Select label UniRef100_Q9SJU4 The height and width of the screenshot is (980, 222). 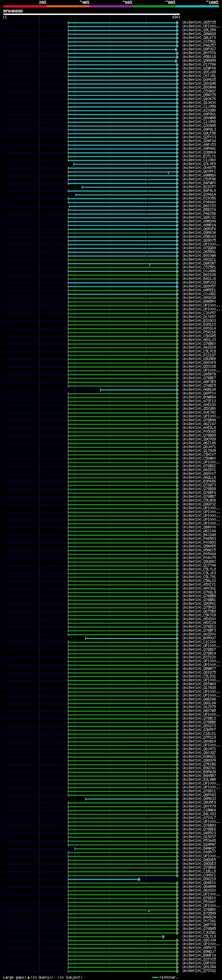[x=199, y=940]
